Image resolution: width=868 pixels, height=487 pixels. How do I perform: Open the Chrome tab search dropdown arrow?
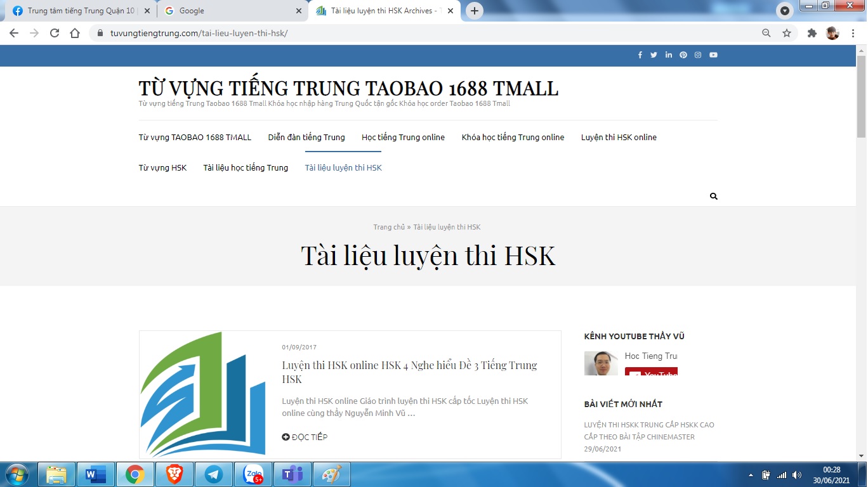785,11
